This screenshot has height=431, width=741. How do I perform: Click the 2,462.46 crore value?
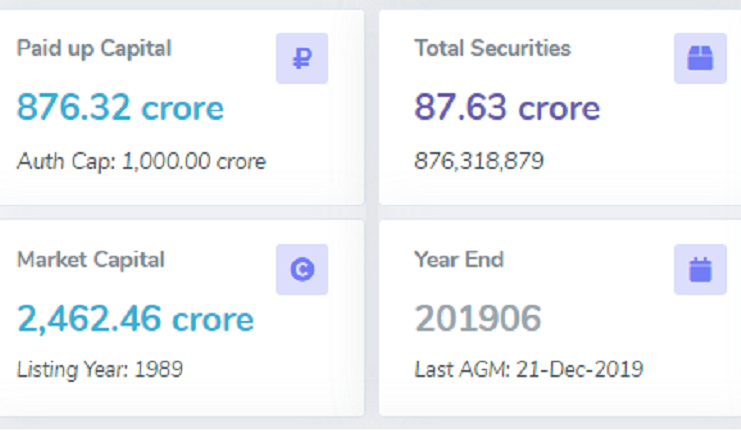[135, 319]
